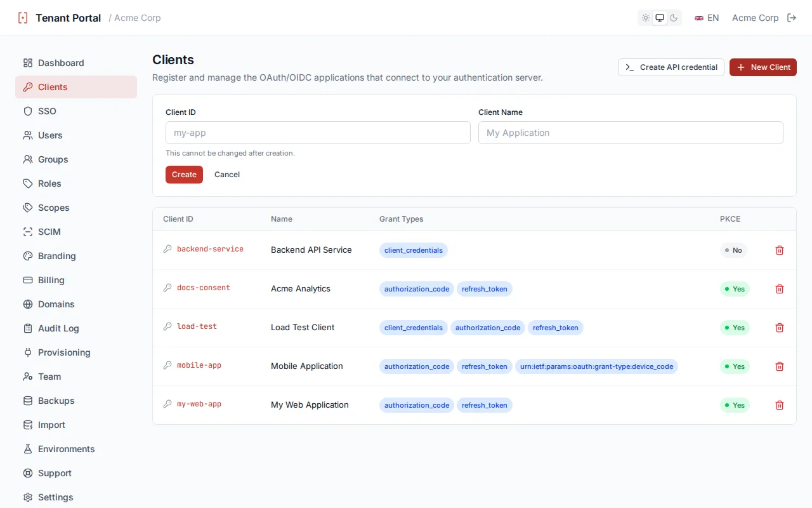The image size is (812, 508).
Task: Click PKCE Yes badge for docs-consent
Action: click(x=735, y=289)
